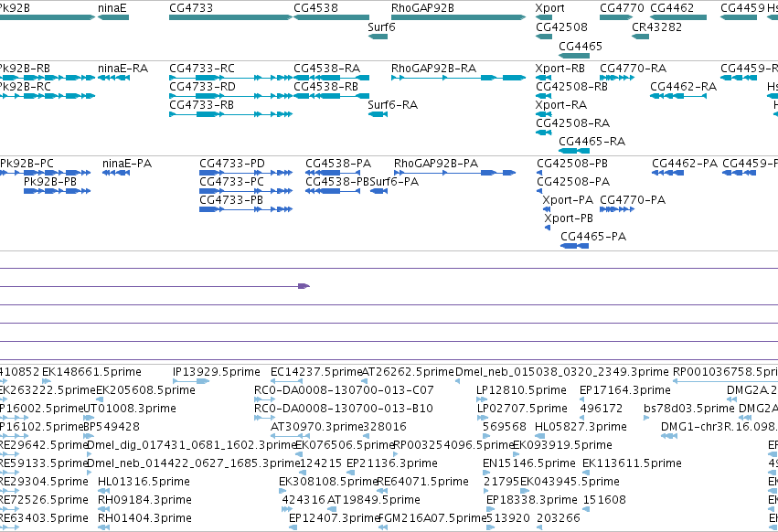Click the EK205608.5prime label
Viewport: 778px width, 532px height.
145,390
